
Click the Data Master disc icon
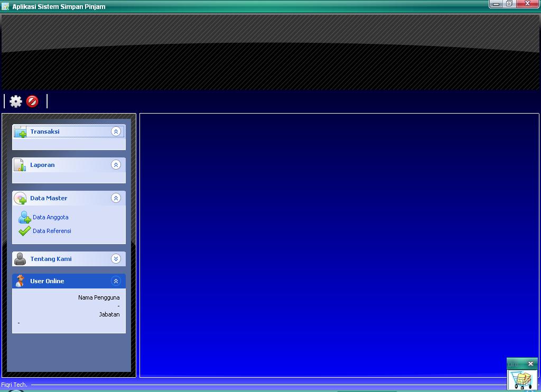tap(21, 198)
